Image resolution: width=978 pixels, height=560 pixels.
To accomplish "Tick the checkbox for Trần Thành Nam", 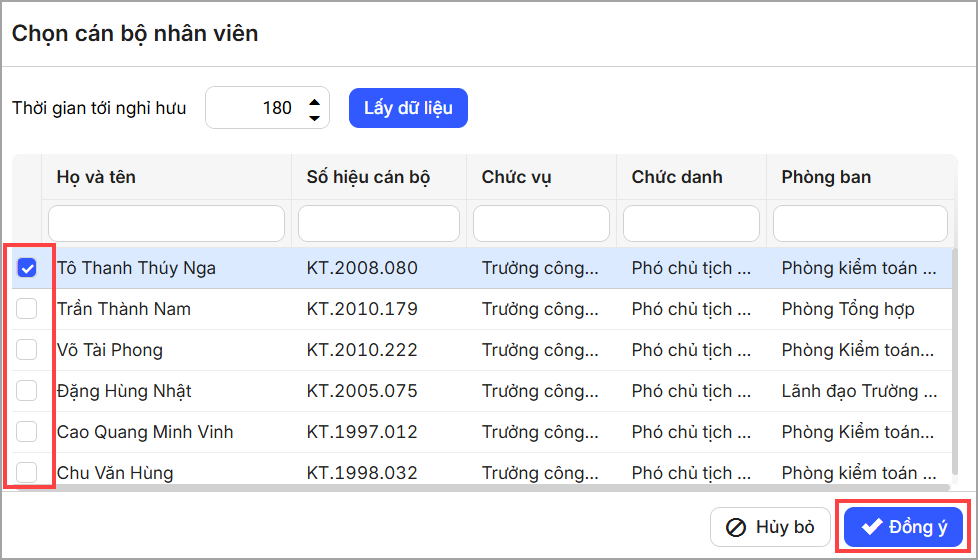I will pos(27,308).
